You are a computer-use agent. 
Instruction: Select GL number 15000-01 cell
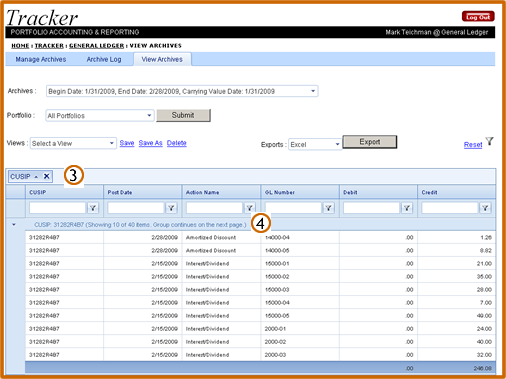click(x=300, y=263)
